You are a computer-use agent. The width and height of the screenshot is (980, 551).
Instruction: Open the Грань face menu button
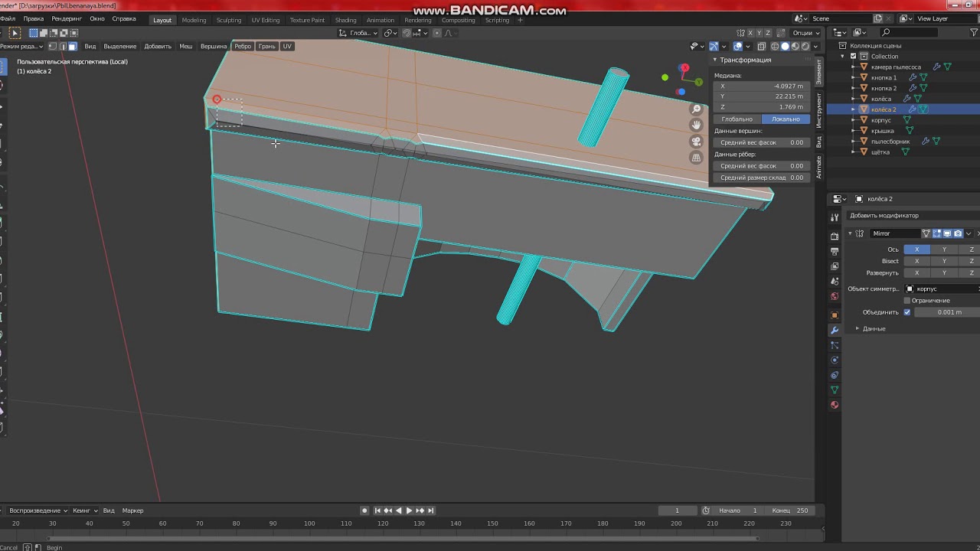point(266,46)
